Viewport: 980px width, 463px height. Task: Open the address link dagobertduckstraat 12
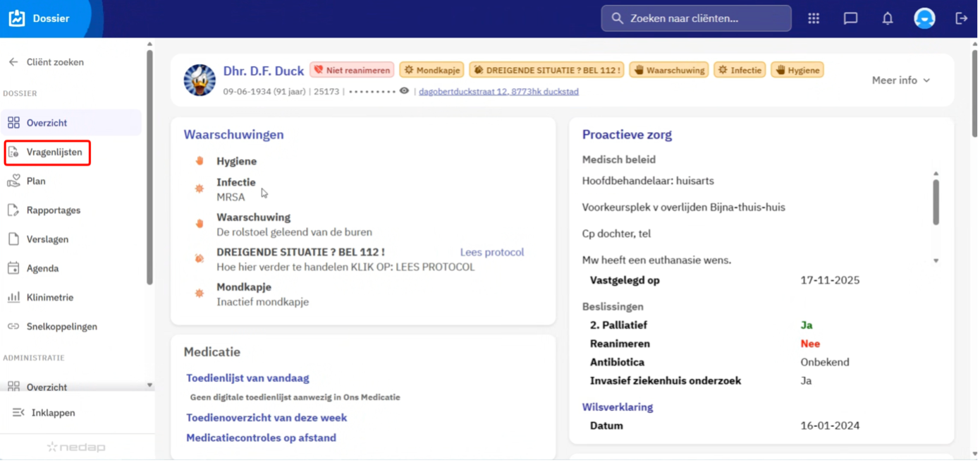pos(498,91)
